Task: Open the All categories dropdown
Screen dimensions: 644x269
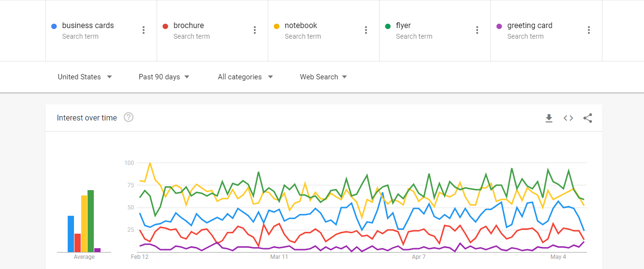Action: 245,77
